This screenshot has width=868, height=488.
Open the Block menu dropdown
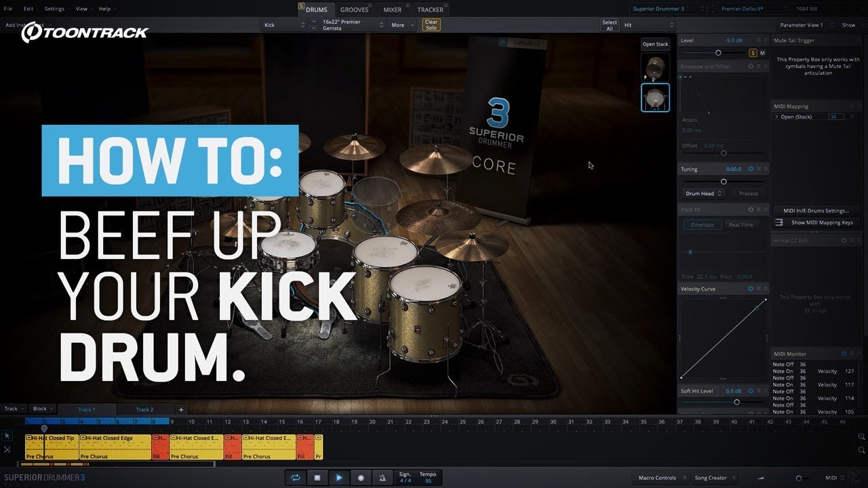coord(43,409)
